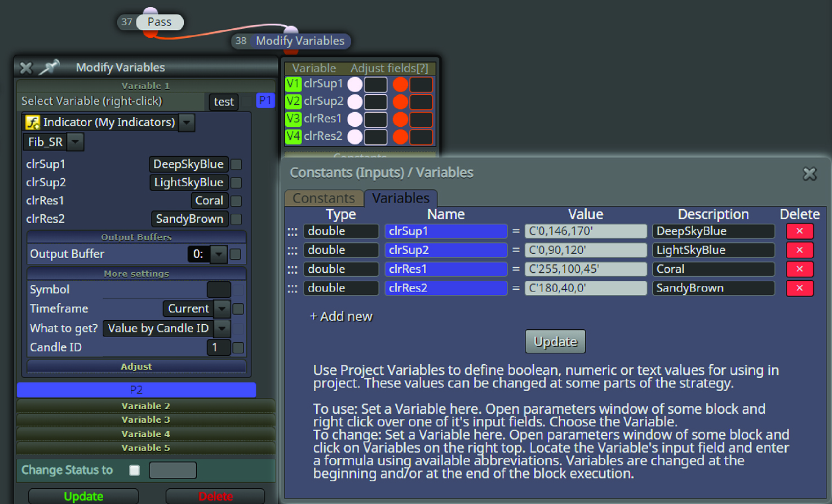Open the Timeframe Current dropdown
This screenshot has height=504, width=832.
[x=222, y=309]
